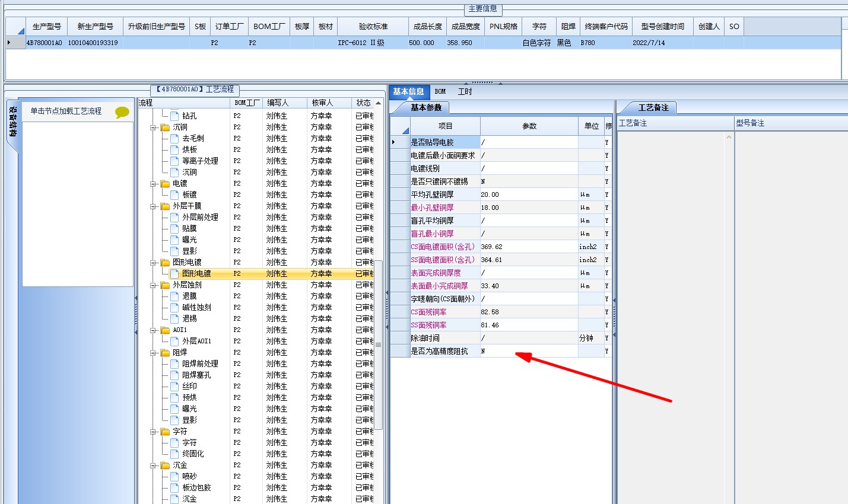
Task: Switch to the 基本信息 tab
Action: (408, 91)
